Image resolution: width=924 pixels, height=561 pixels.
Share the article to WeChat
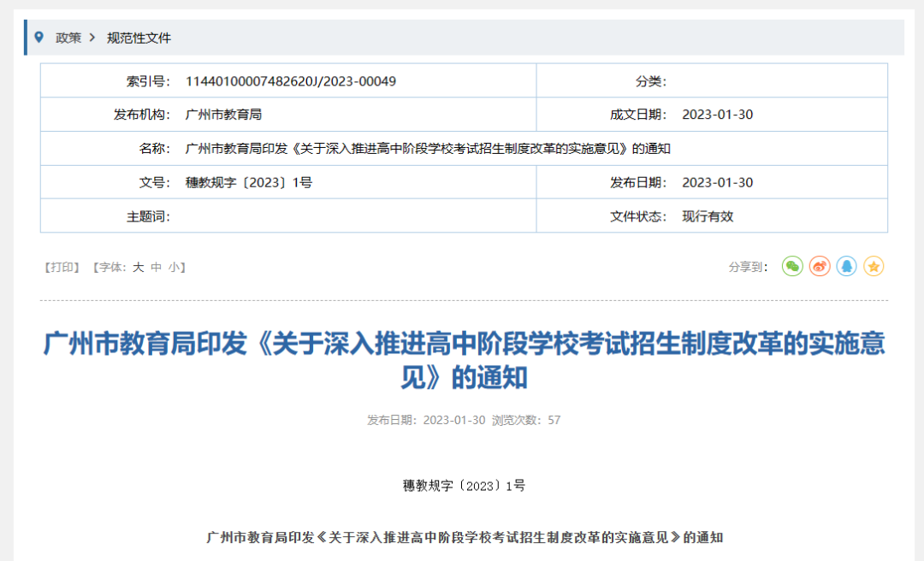tap(791, 266)
